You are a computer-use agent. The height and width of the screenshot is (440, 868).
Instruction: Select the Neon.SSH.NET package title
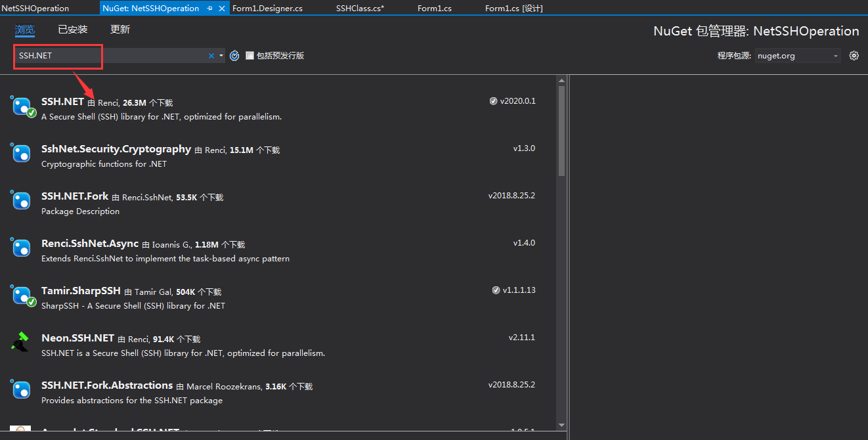coord(77,338)
